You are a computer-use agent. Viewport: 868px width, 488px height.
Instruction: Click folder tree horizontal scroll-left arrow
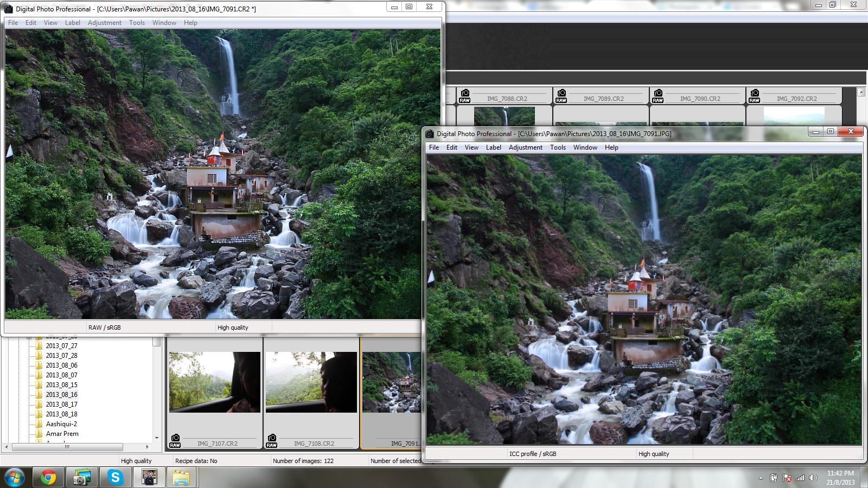coord(7,447)
